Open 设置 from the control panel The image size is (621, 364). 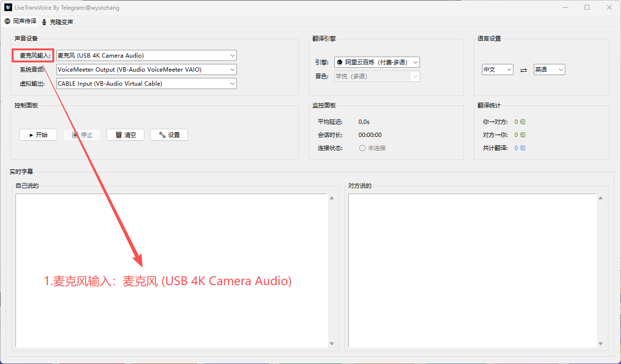click(x=169, y=135)
